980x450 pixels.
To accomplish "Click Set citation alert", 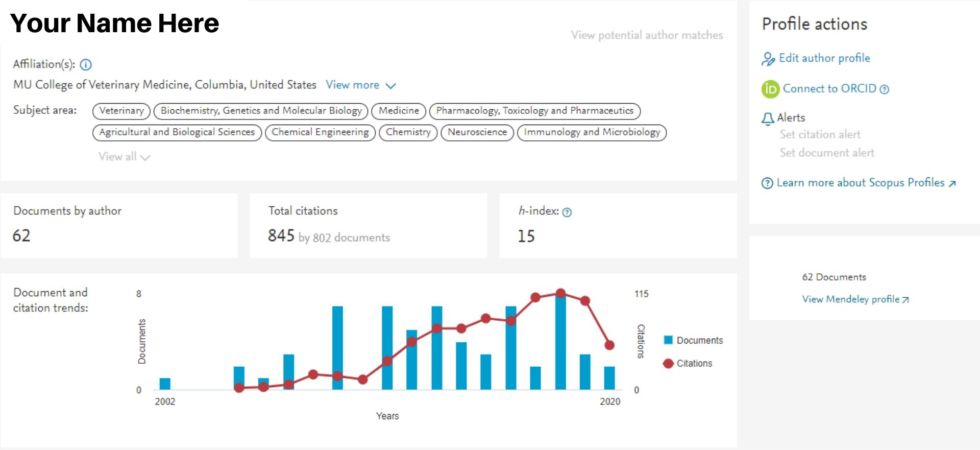I will (x=820, y=134).
